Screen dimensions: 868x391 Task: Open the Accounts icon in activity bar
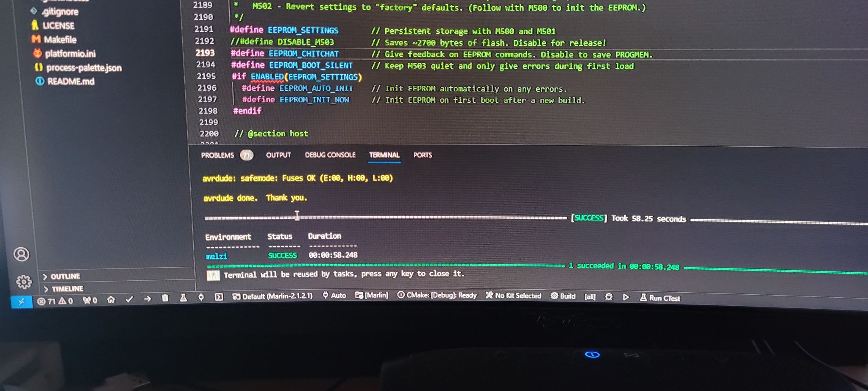[x=22, y=254]
